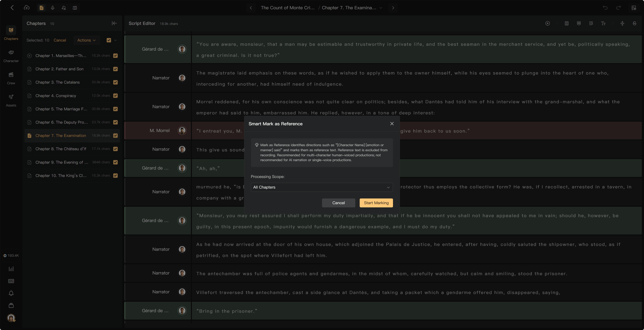The image size is (644, 330).
Task: Open the keyboard shortcuts icon
Action: pyautogui.click(x=11, y=281)
